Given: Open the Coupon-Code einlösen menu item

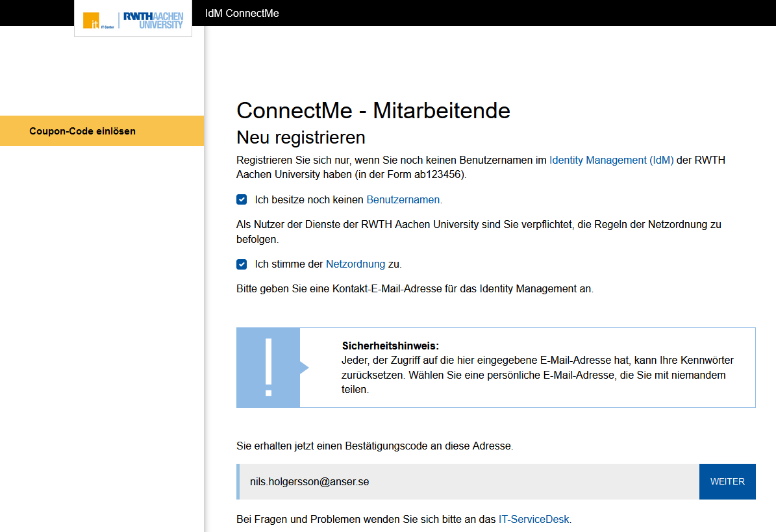Looking at the screenshot, I should click(x=82, y=131).
